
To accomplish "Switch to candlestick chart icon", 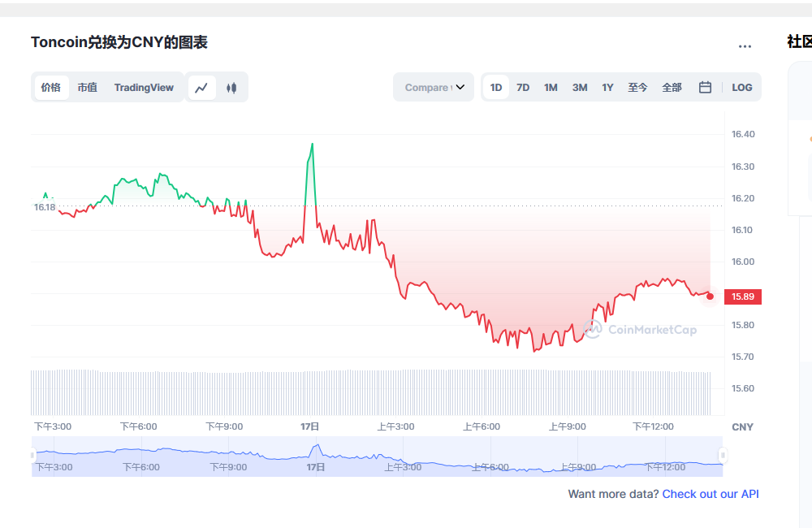I will pos(231,88).
